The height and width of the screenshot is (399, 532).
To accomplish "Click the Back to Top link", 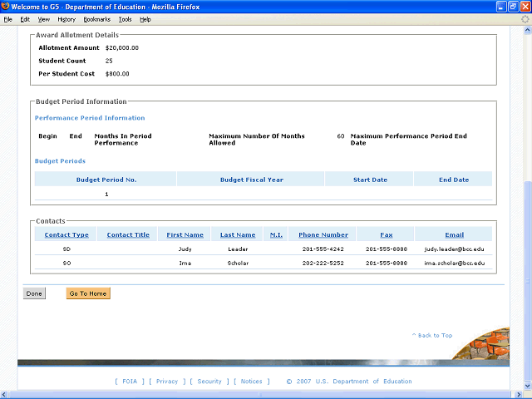I will click(431, 336).
